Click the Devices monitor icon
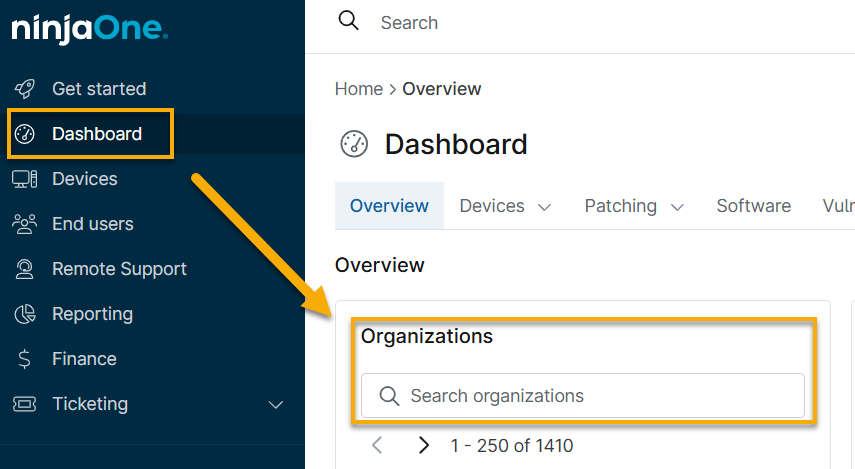The height and width of the screenshot is (469, 855). (x=25, y=179)
